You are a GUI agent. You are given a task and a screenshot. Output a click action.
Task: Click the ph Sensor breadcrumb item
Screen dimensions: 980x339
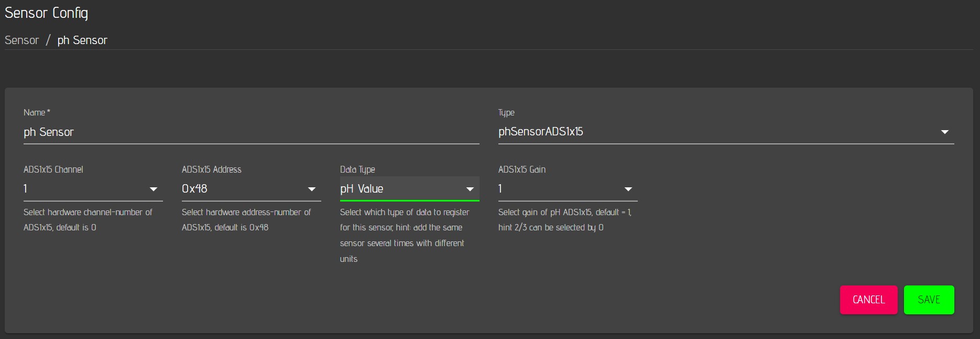(82, 40)
